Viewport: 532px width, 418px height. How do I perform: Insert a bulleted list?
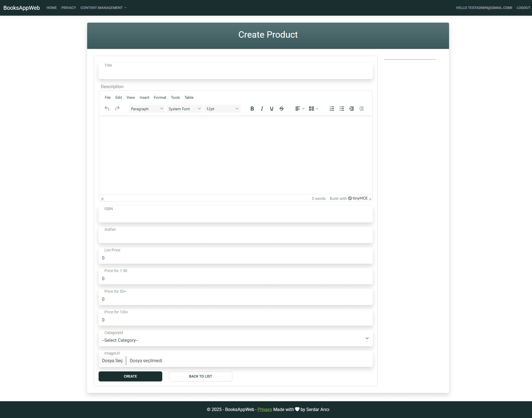[342, 109]
